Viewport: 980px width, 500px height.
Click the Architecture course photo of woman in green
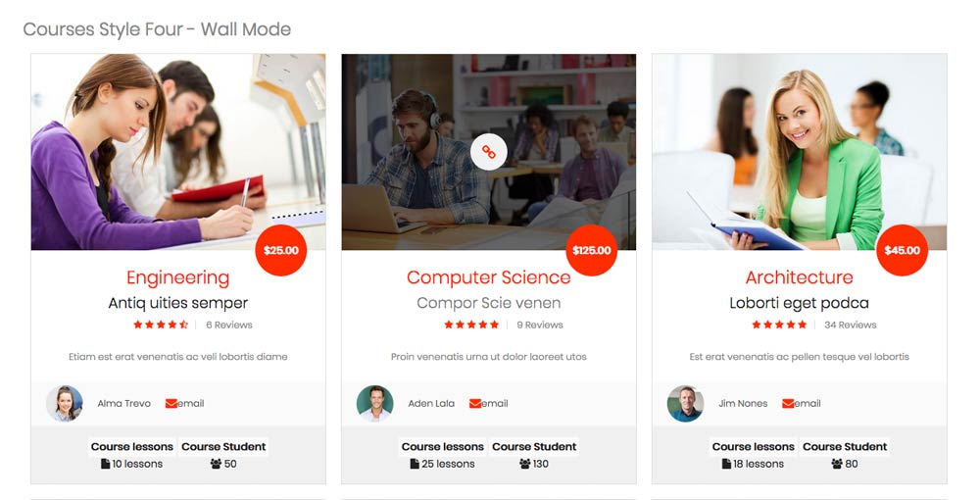(x=800, y=152)
